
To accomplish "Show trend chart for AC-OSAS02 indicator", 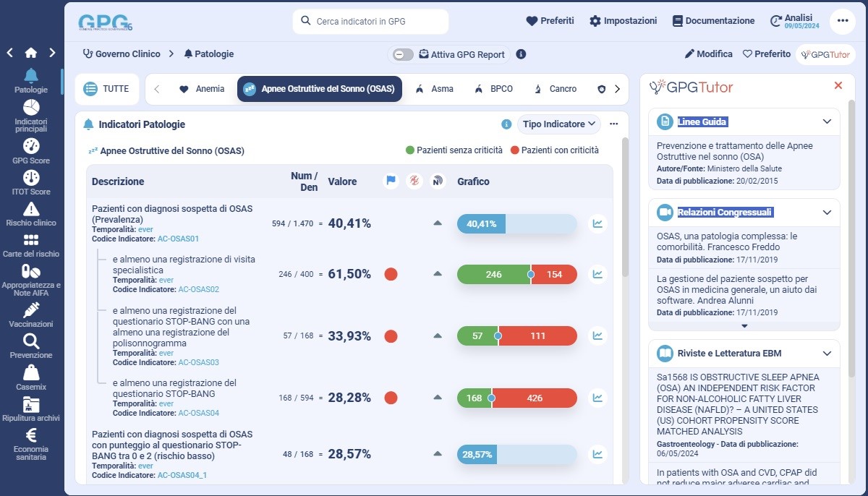I will 597,274.
